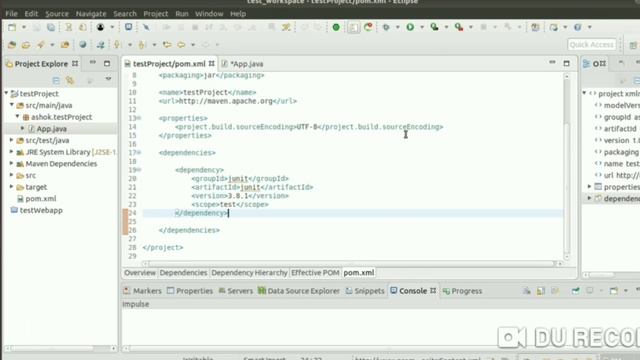Click the Open Console monitor icon in top toolbar

(128, 27)
